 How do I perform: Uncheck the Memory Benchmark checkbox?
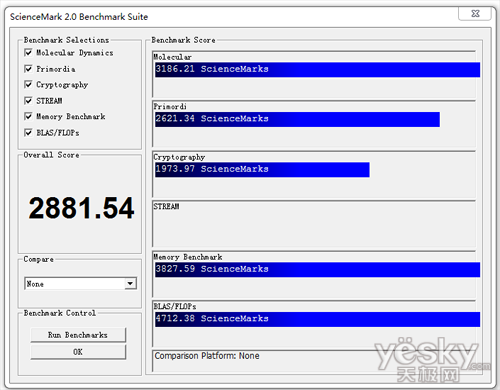click(28, 116)
